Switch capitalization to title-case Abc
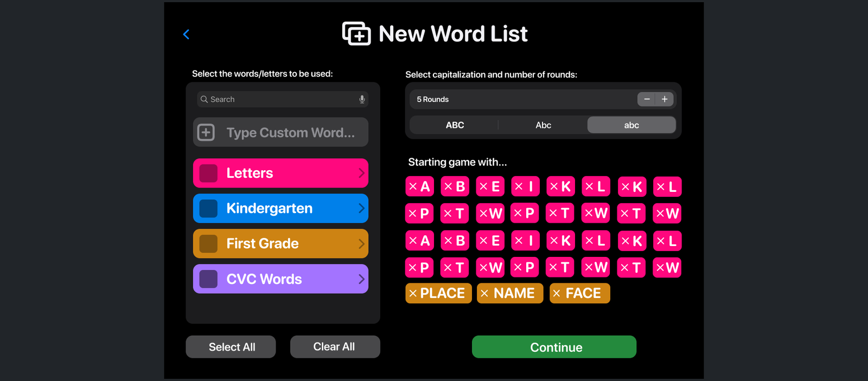 pyautogui.click(x=543, y=125)
